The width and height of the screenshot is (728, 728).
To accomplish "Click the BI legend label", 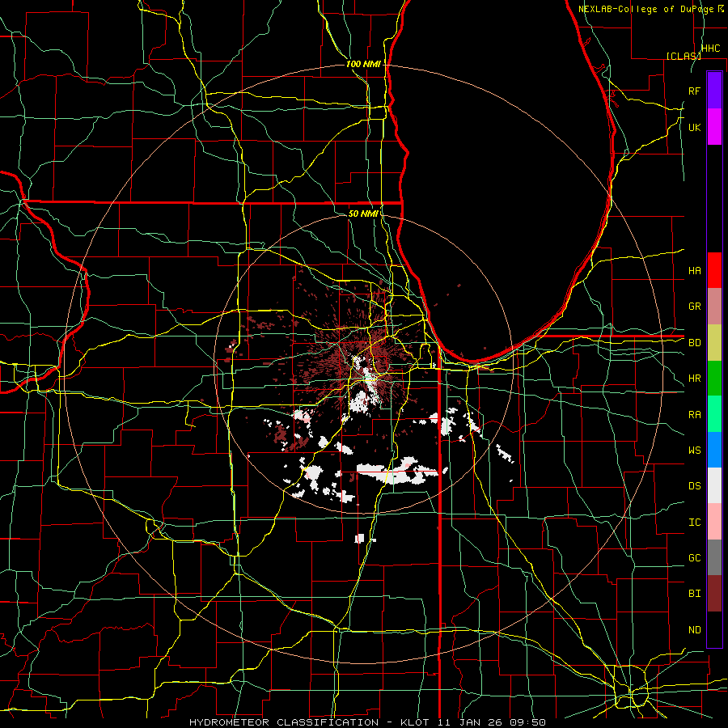I will 694,594.
